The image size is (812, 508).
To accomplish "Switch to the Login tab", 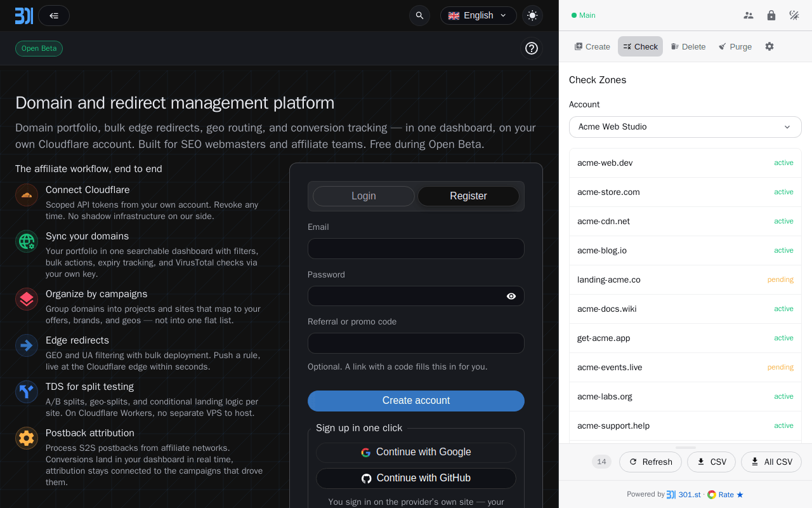I will [x=363, y=196].
